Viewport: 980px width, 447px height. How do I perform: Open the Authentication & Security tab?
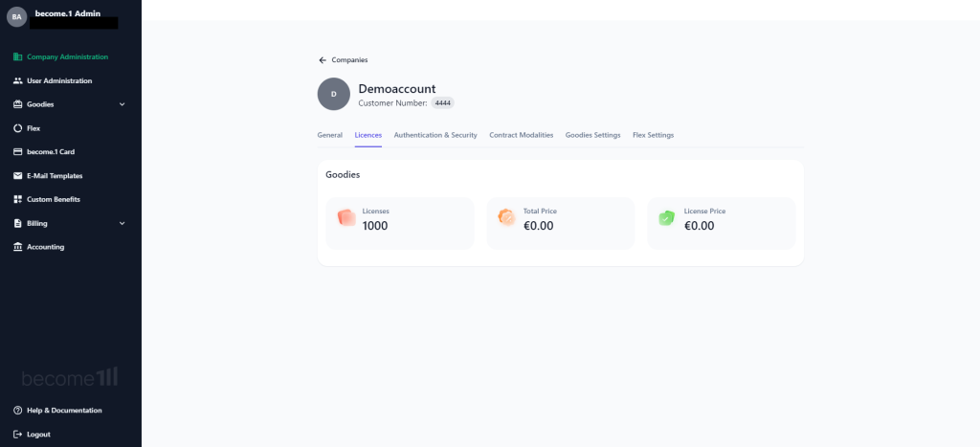point(435,135)
